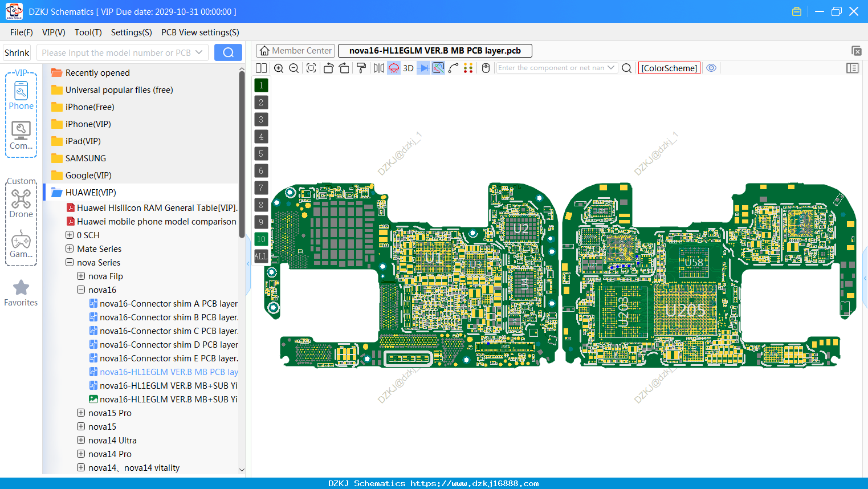Show ALL PCB layers
Viewport: 868px width, 489px height.
(x=261, y=256)
